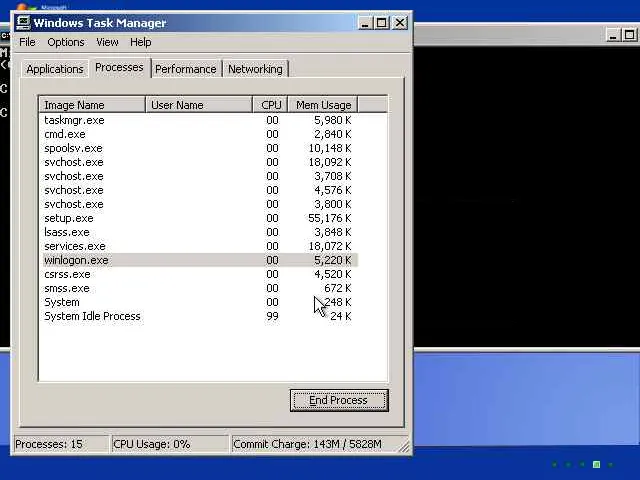
Task: Select svchost.exe using 3,708 K
Action: point(200,176)
